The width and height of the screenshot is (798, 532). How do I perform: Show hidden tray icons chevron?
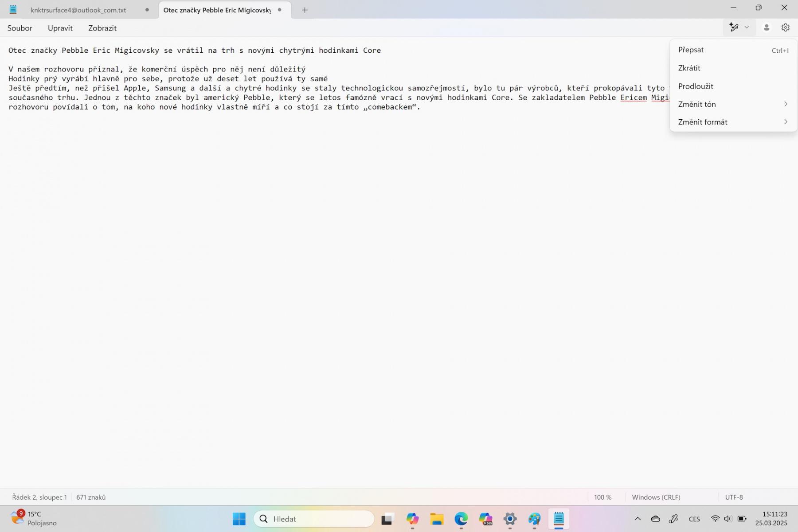pos(638,519)
